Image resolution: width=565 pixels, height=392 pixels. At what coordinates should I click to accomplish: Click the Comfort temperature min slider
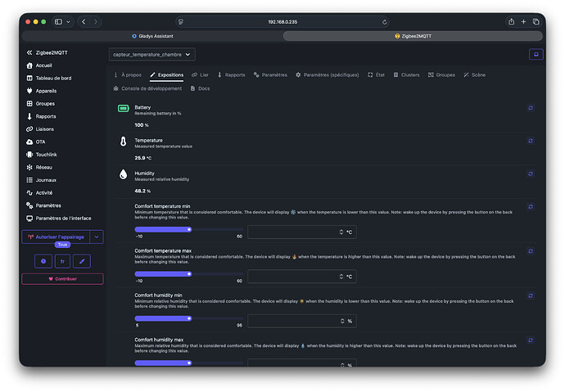point(189,229)
